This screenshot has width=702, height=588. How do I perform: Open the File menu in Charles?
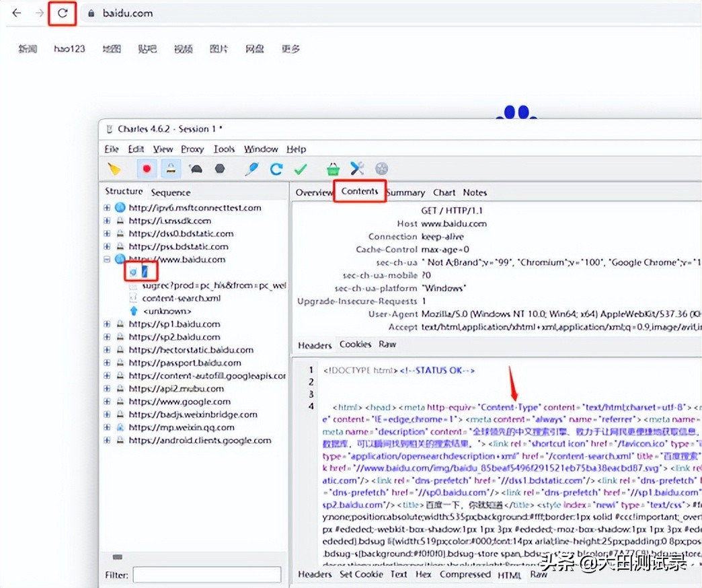(x=112, y=149)
